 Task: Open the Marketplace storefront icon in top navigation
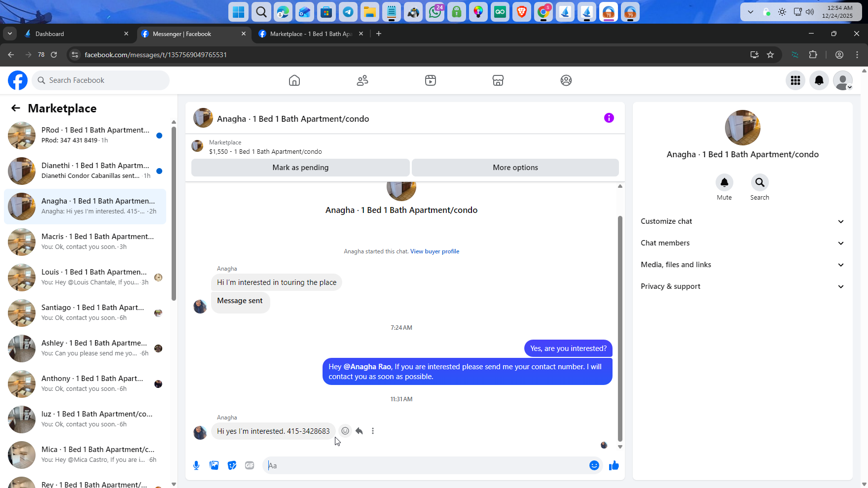(498, 80)
